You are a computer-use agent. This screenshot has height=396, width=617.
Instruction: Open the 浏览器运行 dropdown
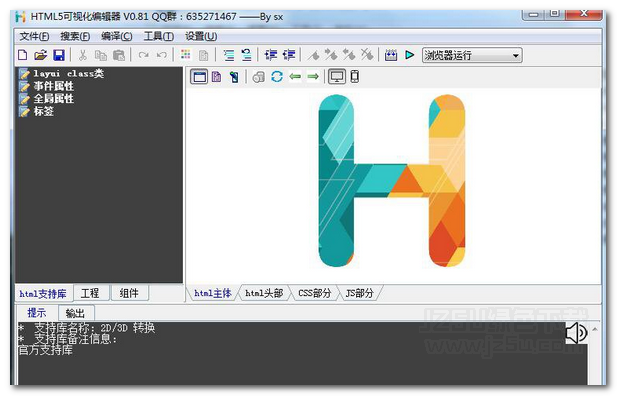[472, 56]
